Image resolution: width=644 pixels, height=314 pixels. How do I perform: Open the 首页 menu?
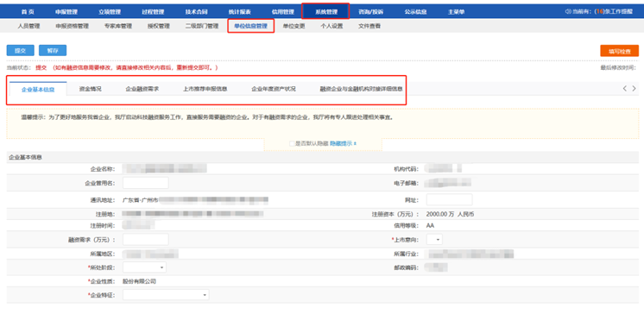click(28, 12)
